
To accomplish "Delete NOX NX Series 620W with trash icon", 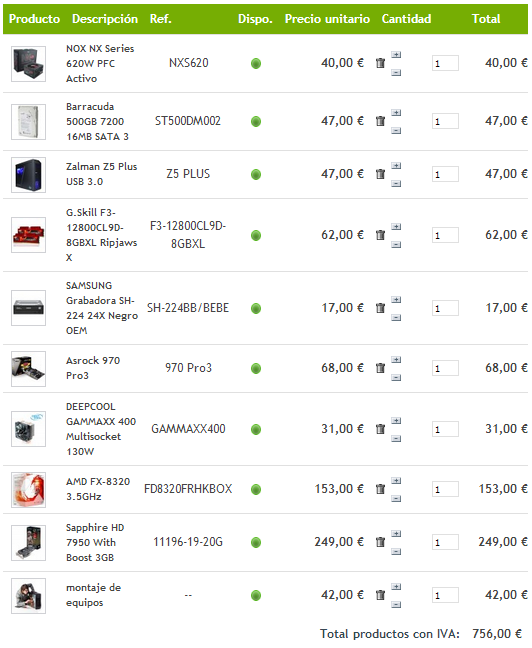I will pyautogui.click(x=380, y=63).
